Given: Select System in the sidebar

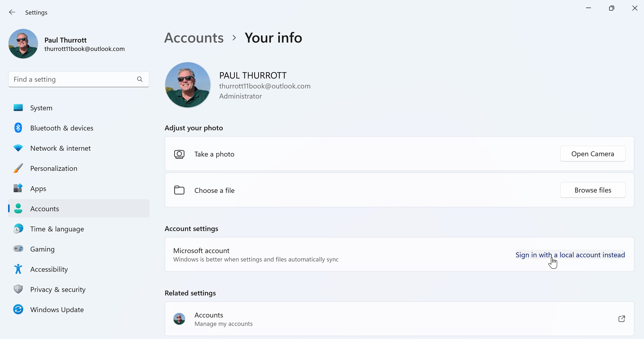Looking at the screenshot, I should [41, 108].
